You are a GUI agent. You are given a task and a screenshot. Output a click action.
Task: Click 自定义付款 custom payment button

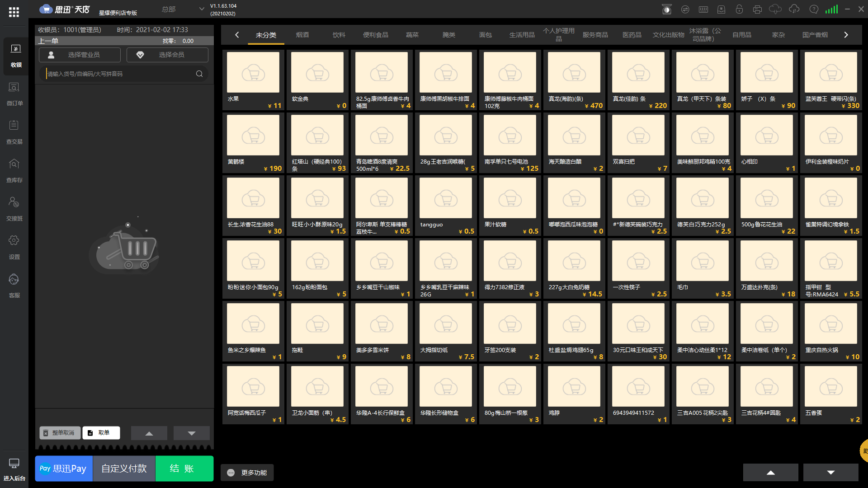124,469
